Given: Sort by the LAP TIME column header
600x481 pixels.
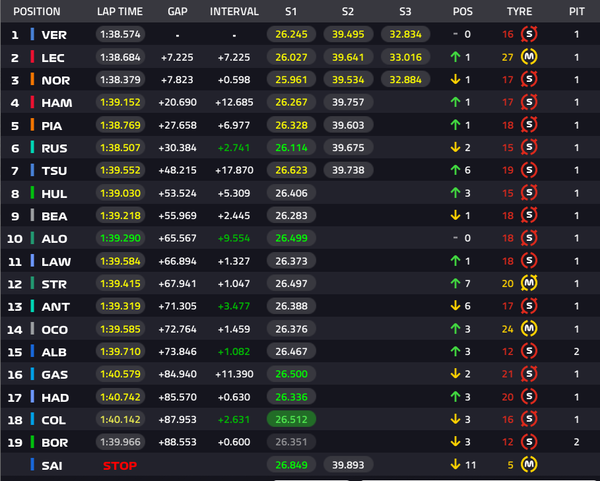Looking at the screenshot, I should pos(119,11).
